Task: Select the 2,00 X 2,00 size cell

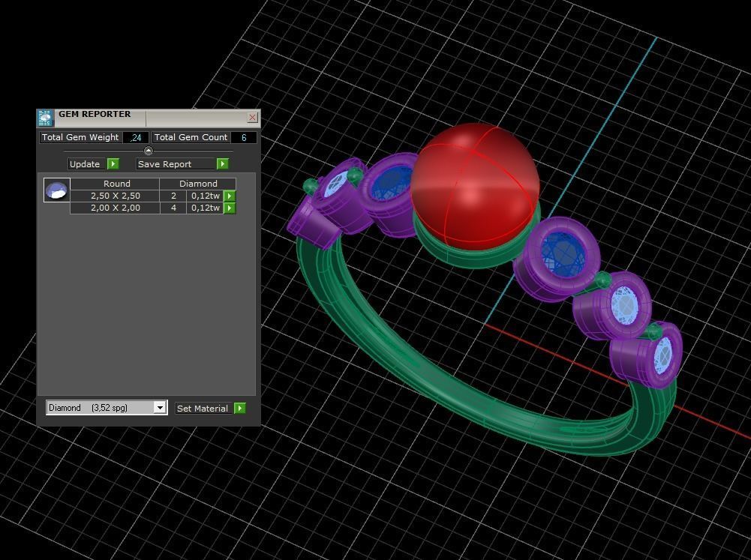Action: click(116, 208)
